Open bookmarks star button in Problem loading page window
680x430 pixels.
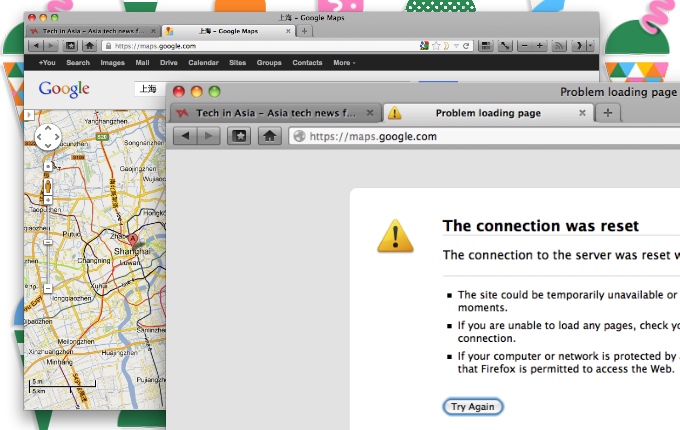239,136
